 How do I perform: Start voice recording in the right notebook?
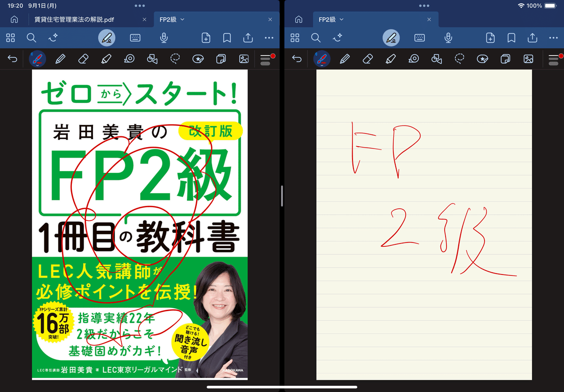(x=448, y=38)
